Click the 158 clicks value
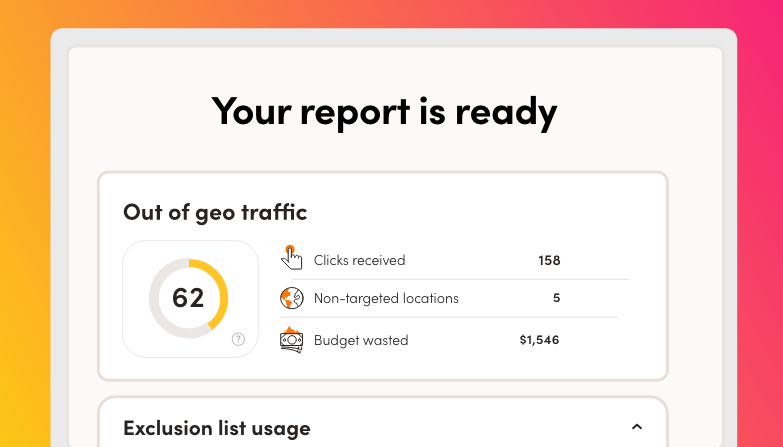The image size is (783, 447). [x=549, y=260]
